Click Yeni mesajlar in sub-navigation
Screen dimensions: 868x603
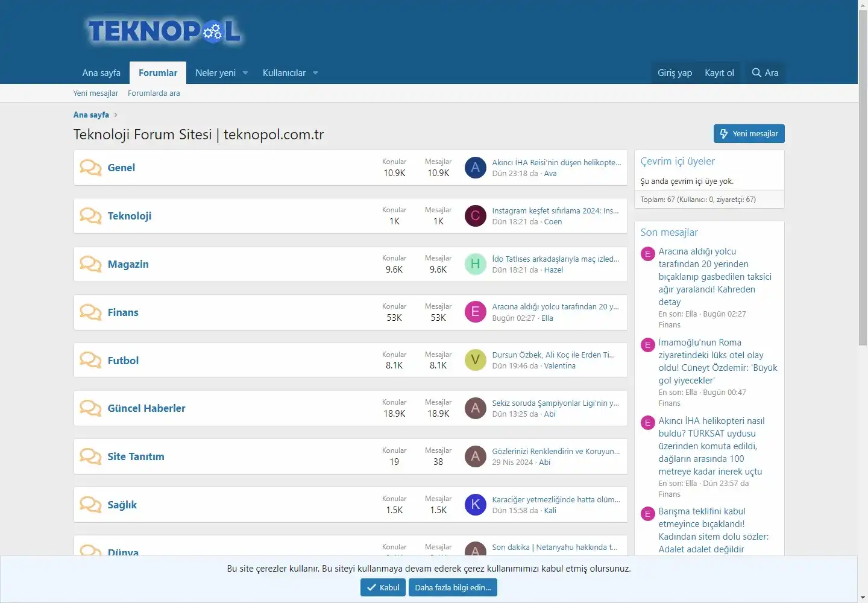pos(96,93)
